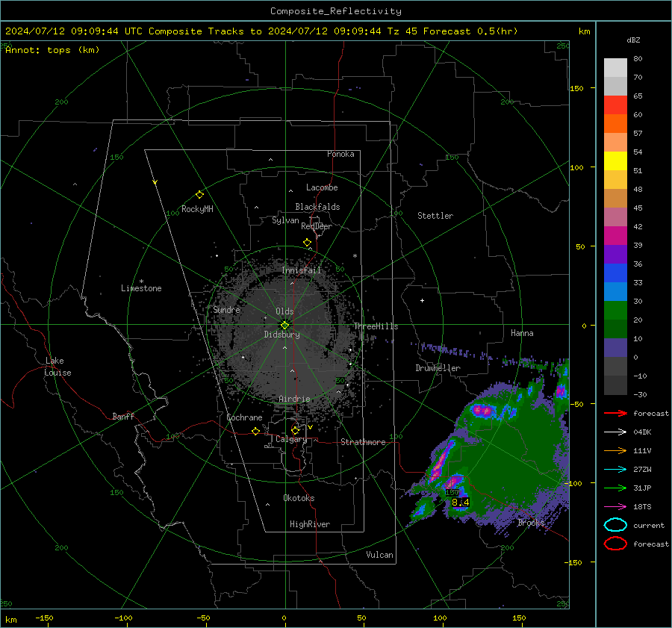This screenshot has height=628, width=672.
Task: Click the Strathmore town label
Action: coord(363,442)
